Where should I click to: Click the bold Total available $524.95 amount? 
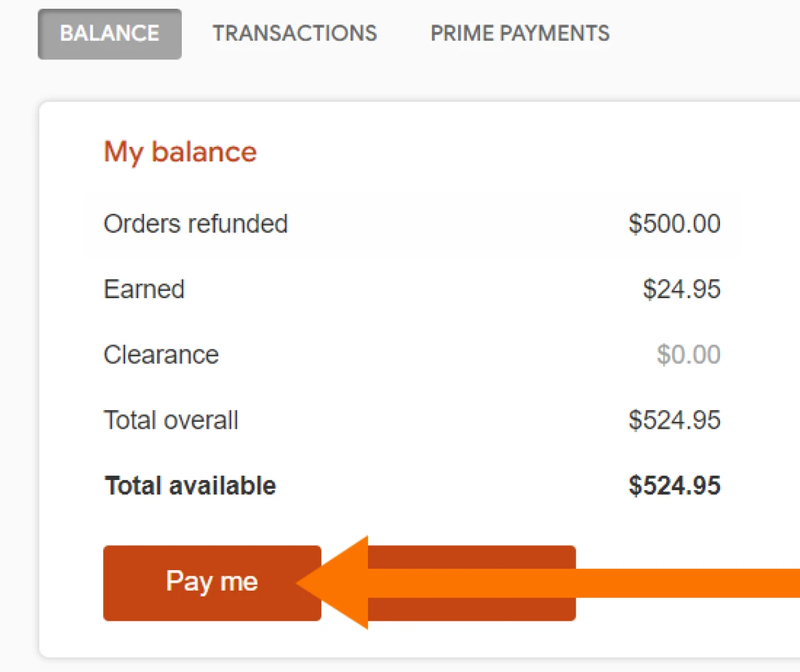pyautogui.click(x=674, y=486)
